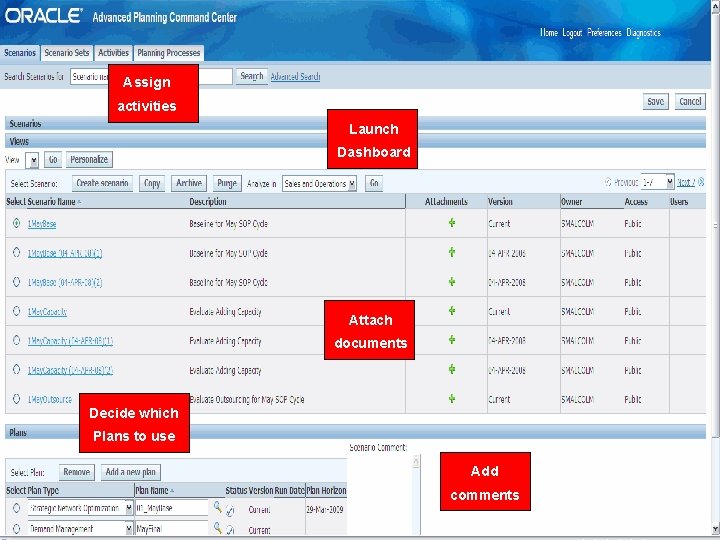Viewport: 720px width, 540px height.
Task: Add attachment for 1MayBase (04-APR-08)(2) row
Action: point(452,281)
